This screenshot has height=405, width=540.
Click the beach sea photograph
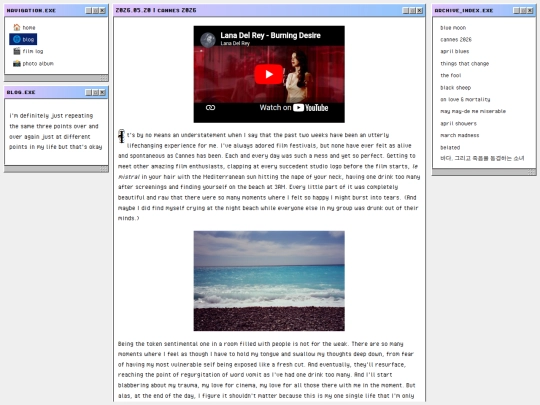tap(269, 281)
